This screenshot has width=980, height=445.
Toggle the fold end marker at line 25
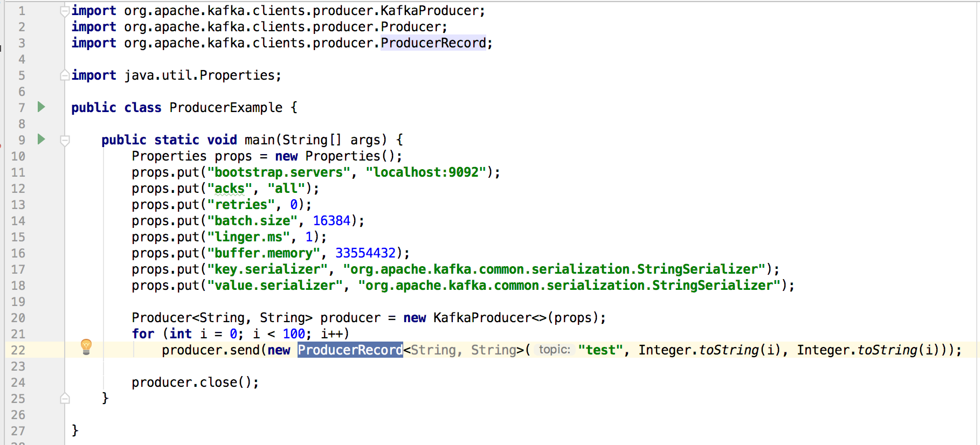coord(65,398)
